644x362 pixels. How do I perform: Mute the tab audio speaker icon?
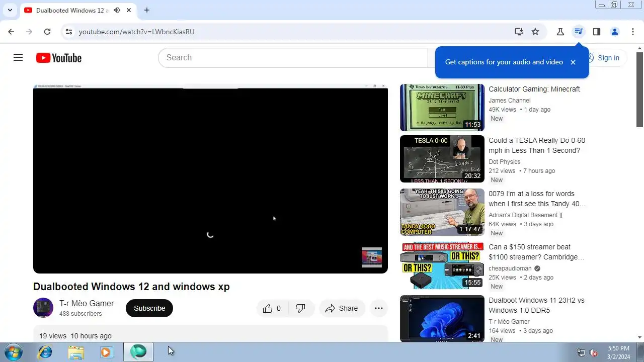117,10
